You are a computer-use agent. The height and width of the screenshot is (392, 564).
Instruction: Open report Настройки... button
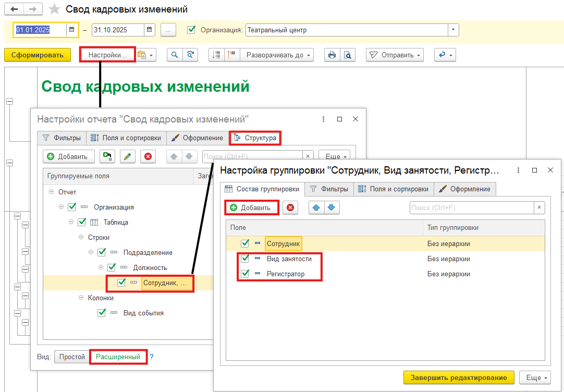click(107, 55)
